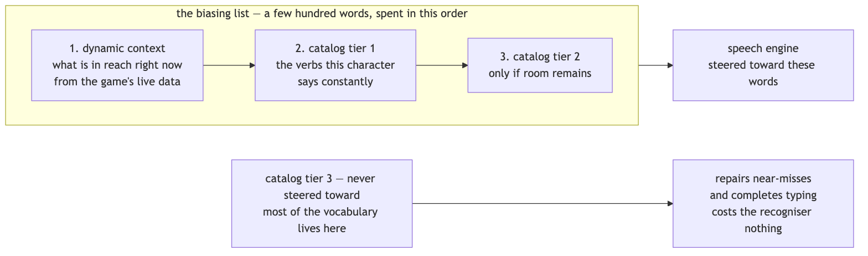Click arrowhead entering the catalog tier 2 node
The width and height of the screenshot is (868, 256).
pos(465,65)
